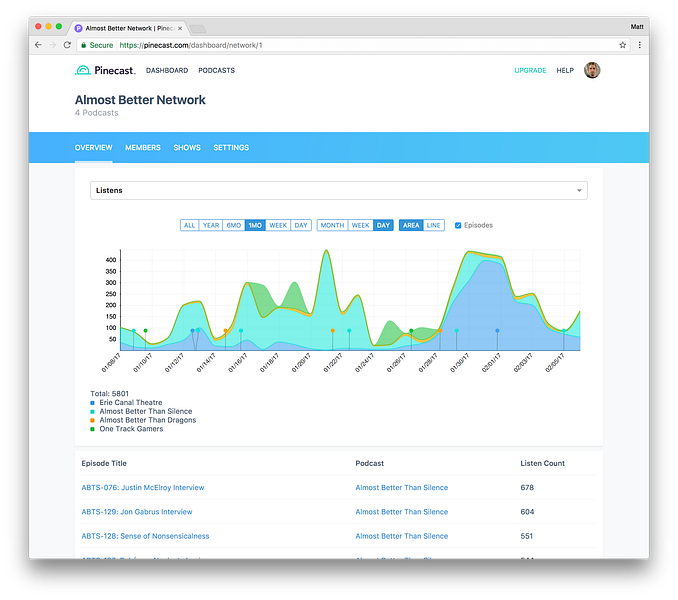This screenshot has width=678, height=600.
Task: Open ABTS-076: Justin McElroy Interview episode
Action: 143,488
